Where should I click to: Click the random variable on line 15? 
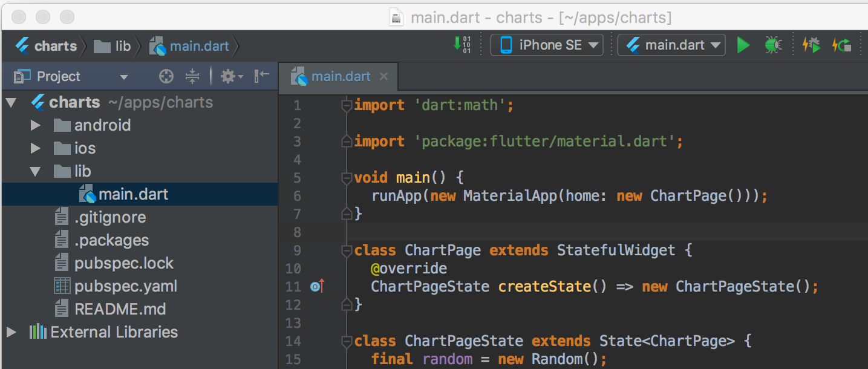coord(448,359)
